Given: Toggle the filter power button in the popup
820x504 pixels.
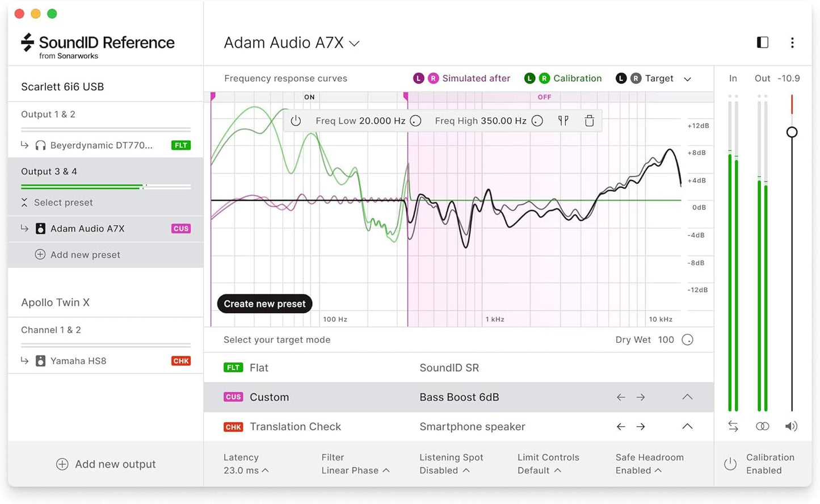Looking at the screenshot, I should point(296,120).
